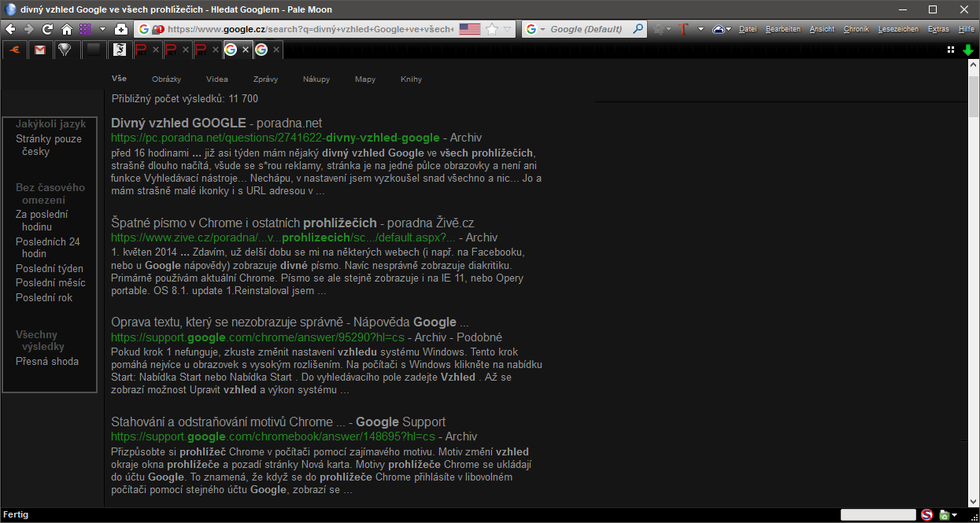Switch to the Gmail pinned tab
The image size is (980, 523).
(x=40, y=50)
